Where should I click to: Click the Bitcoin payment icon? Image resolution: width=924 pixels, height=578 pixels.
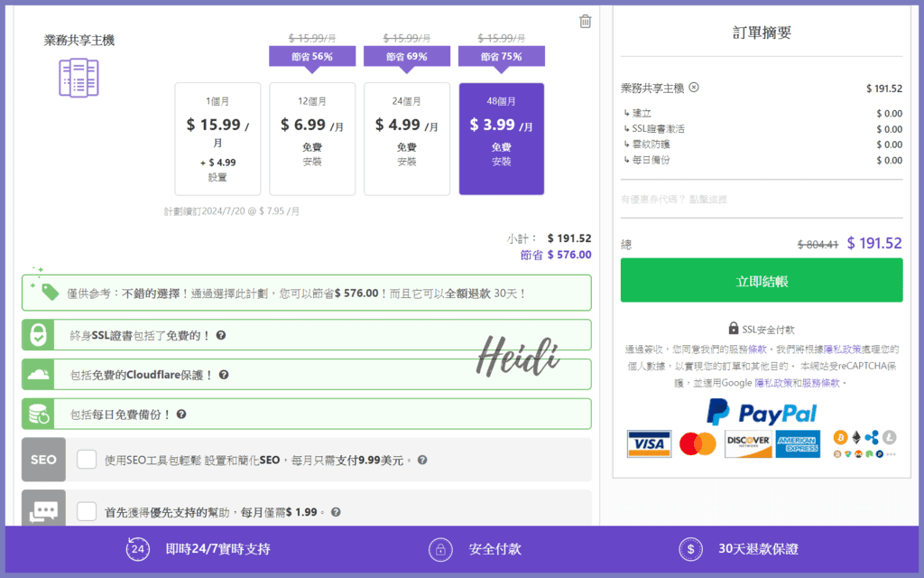click(840, 438)
